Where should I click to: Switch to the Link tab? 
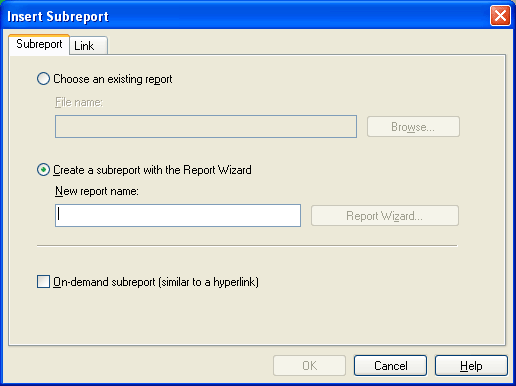tap(88, 45)
